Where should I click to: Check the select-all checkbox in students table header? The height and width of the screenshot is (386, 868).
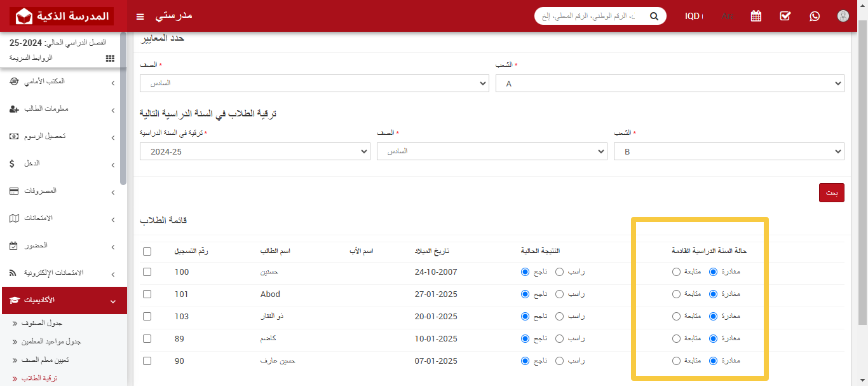pos(147,251)
